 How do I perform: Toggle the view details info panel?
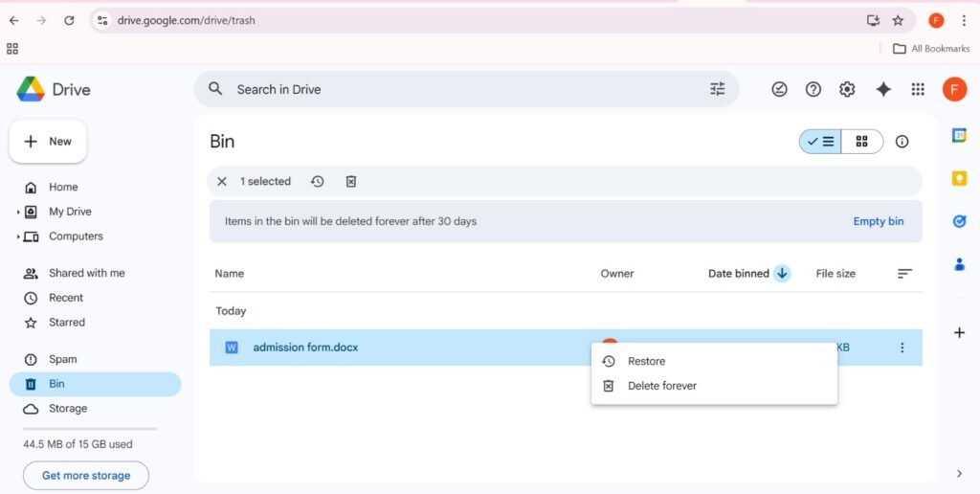pyautogui.click(x=902, y=142)
